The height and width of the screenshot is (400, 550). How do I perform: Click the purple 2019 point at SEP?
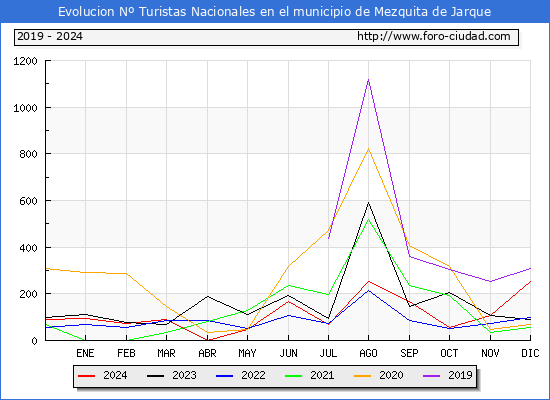coord(409,256)
